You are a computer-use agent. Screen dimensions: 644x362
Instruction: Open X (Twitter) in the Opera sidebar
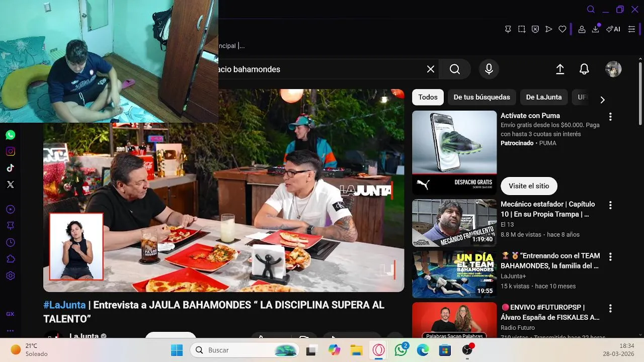11,185
